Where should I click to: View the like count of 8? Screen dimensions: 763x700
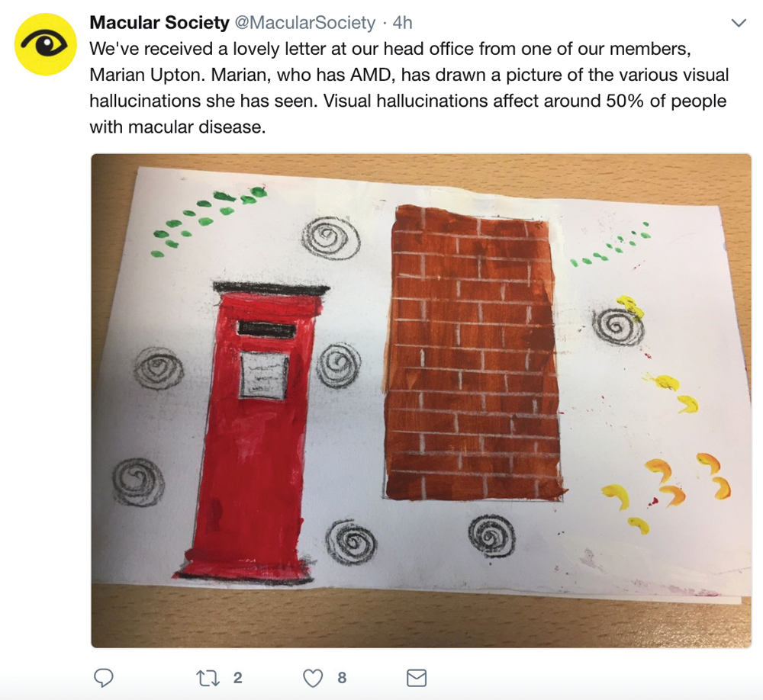tap(342, 678)
